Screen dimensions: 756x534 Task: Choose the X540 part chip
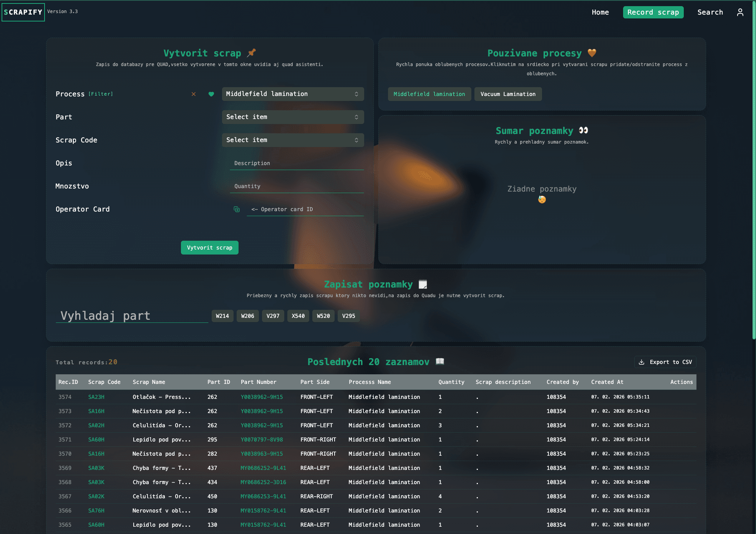click(x=298, y=316)
